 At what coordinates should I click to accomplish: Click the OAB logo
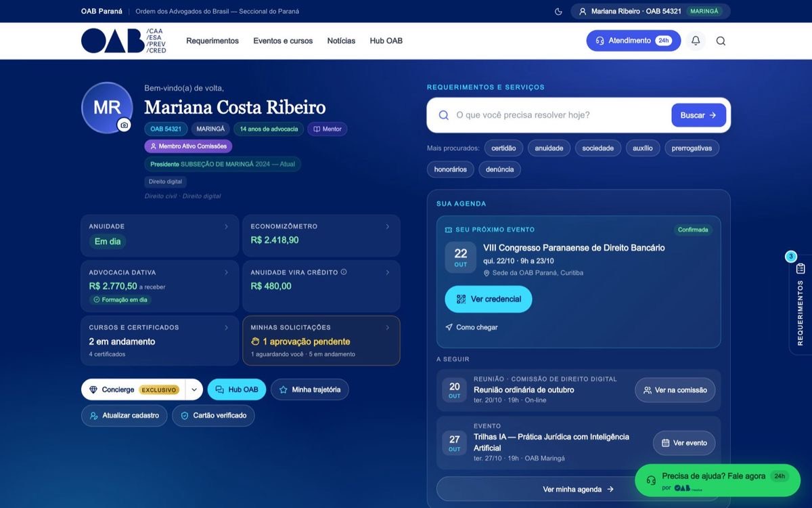pyautogui.click(x=124, y=41)
